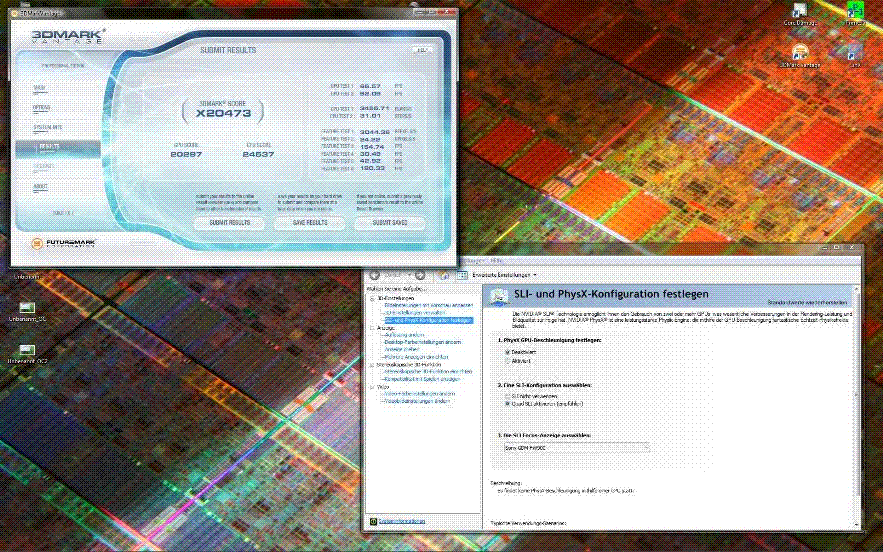Open back-history dropdown arrow in NVIDIA toolbar
Image resolution: width=883 pixels, height=552 pixels.
[x=408, y=275]
